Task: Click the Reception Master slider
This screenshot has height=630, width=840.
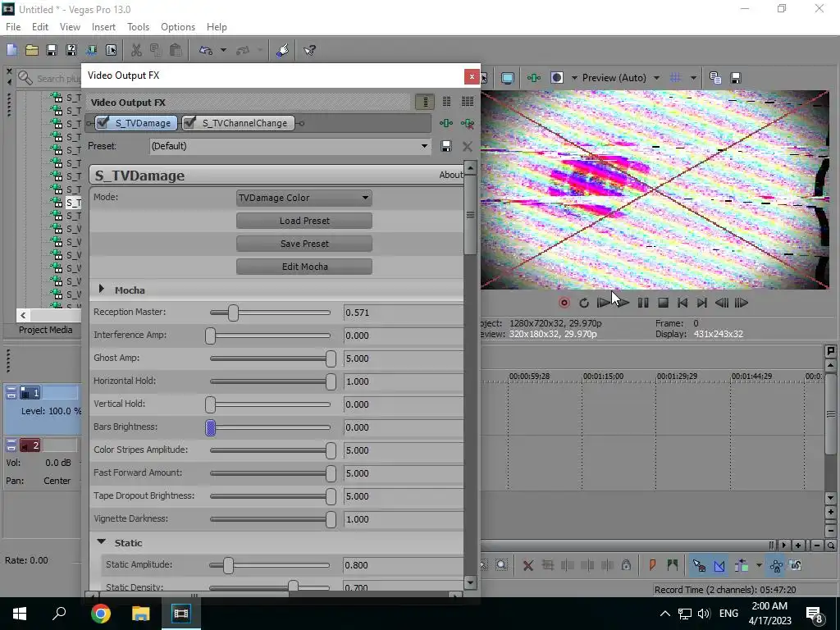Action: coord(270,313)
